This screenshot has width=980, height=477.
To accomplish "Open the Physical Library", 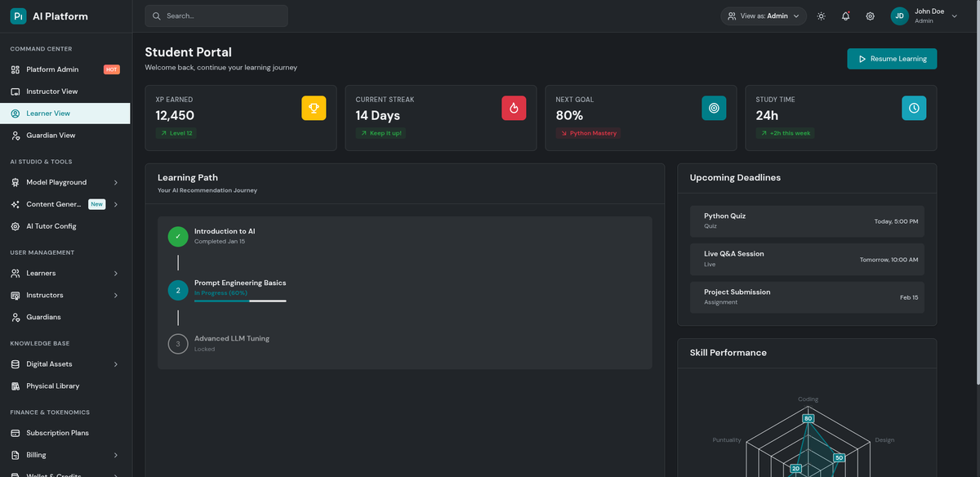I will click(x=54, y=386).
